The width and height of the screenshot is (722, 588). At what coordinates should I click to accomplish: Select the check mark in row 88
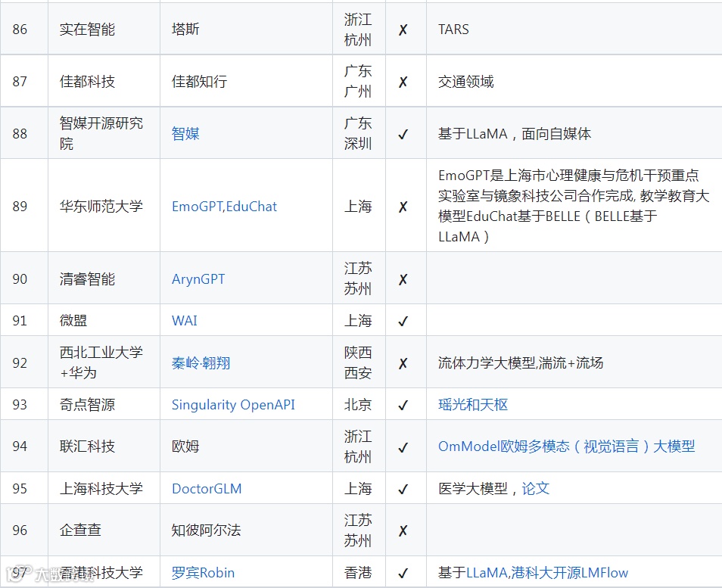point(403,135)
